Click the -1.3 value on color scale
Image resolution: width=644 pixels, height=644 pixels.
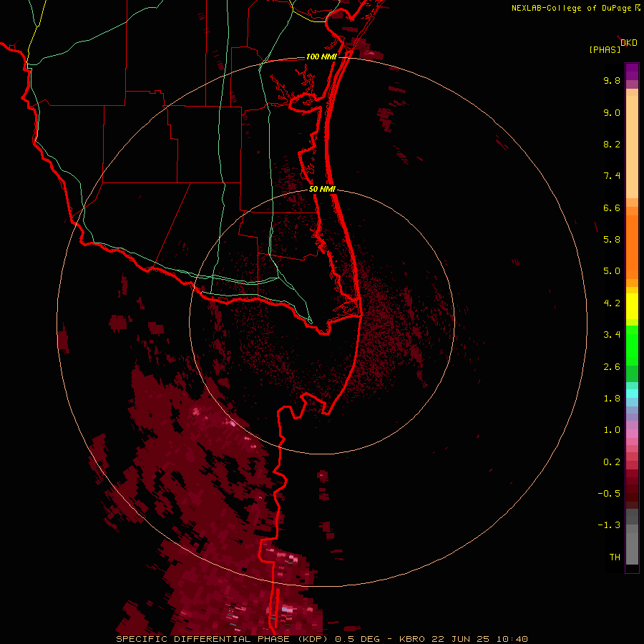point(609,525)
